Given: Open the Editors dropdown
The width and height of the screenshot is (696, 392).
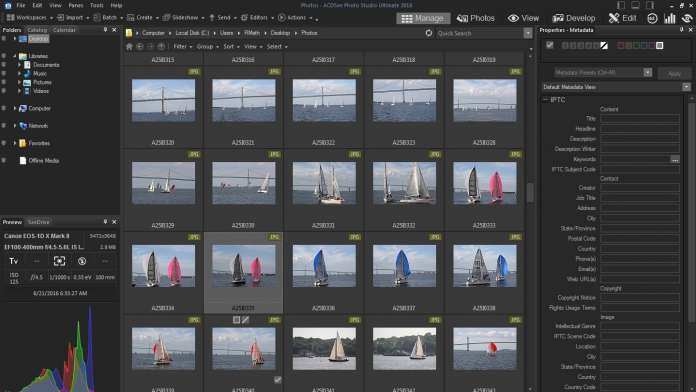Looking at the screenshot, I should [257, 18].
